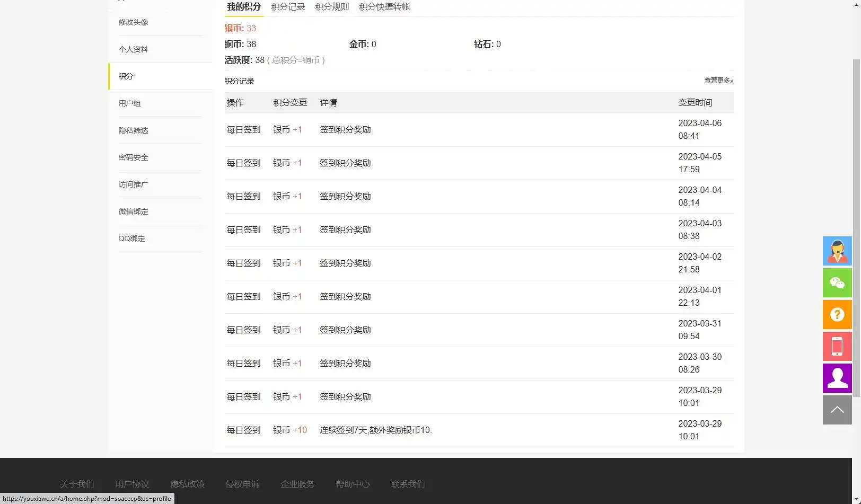This screenshot has height=504, width=861.
Task: Click the 帮助中心 footer link
Action: point(353,484)
